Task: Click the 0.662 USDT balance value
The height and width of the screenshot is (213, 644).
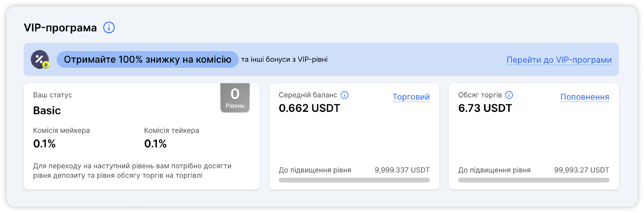Action: (x=309, y=108)
